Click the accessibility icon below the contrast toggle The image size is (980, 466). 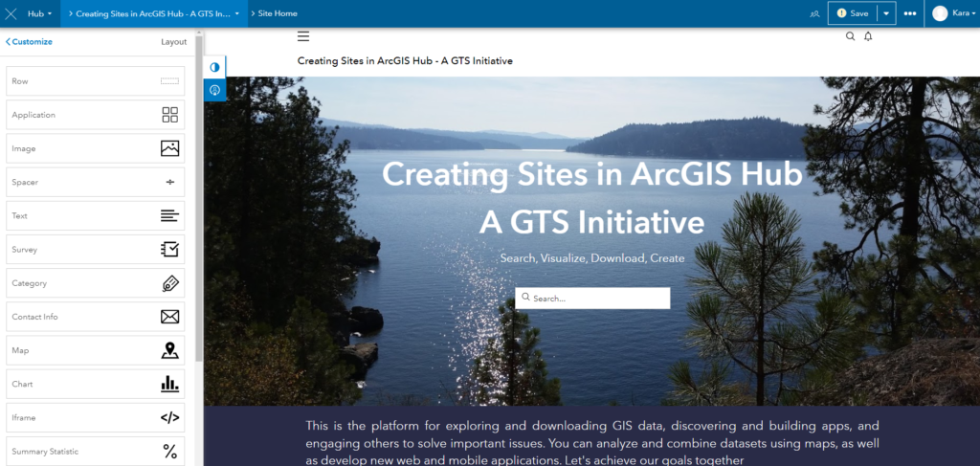tap(215, 90)
